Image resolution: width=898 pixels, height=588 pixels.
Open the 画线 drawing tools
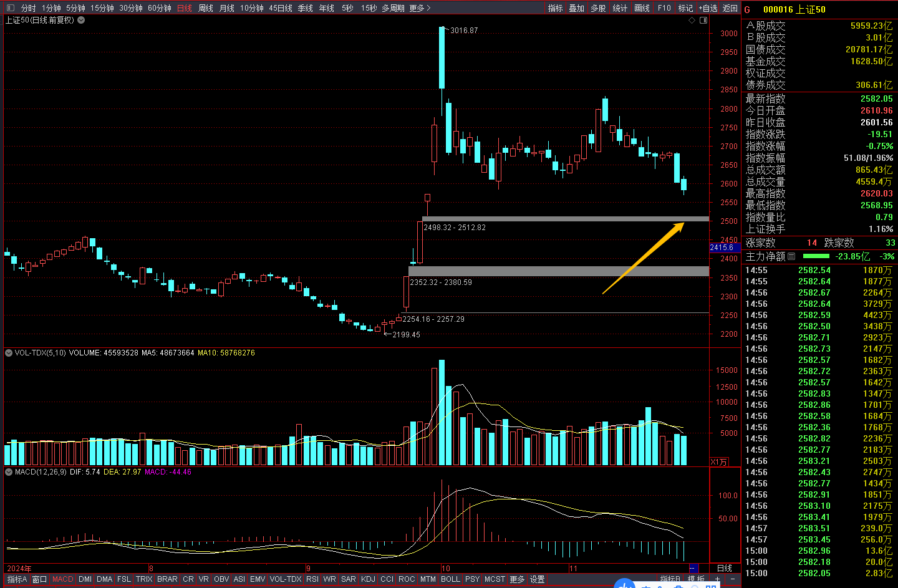[x=642, y=8]
